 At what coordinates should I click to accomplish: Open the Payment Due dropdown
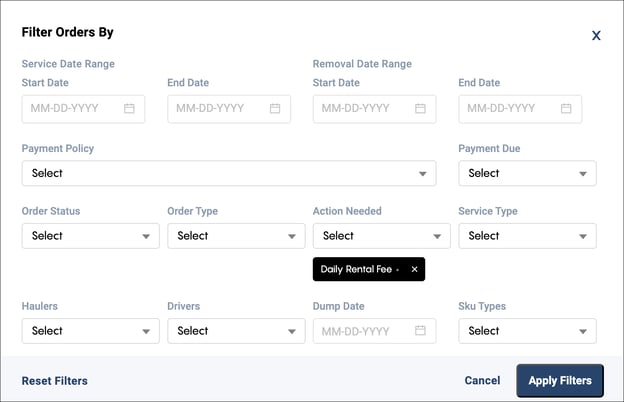click(527, 173)
